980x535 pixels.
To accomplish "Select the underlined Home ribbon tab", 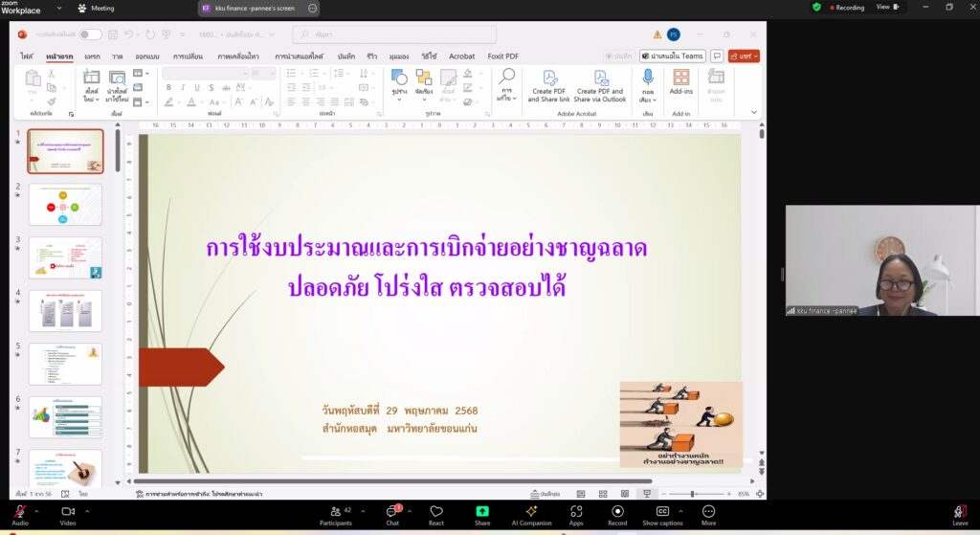I will (59, 56).
